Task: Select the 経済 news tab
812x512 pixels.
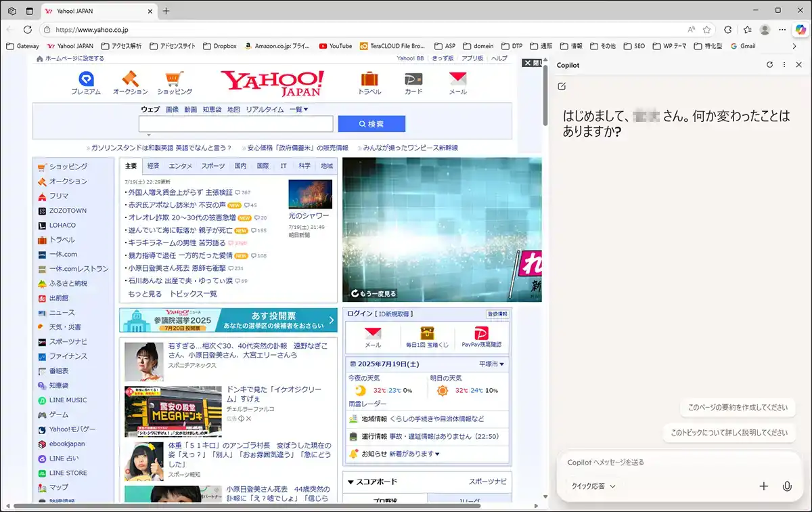Action: click(x=154, y=166)
